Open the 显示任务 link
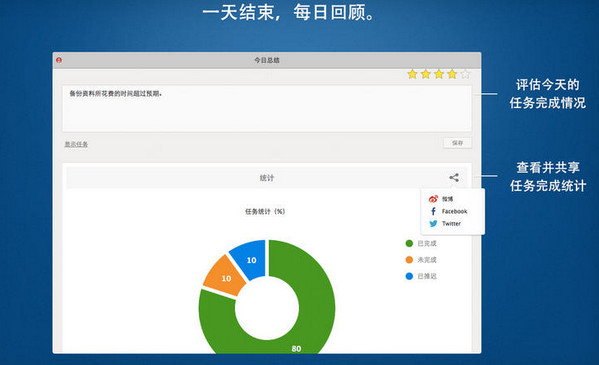Screen dimensions: 599x365 click(x=76, y=144)
